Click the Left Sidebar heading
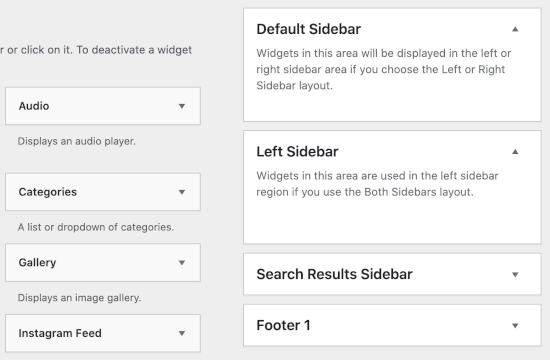 pos(297,152)
